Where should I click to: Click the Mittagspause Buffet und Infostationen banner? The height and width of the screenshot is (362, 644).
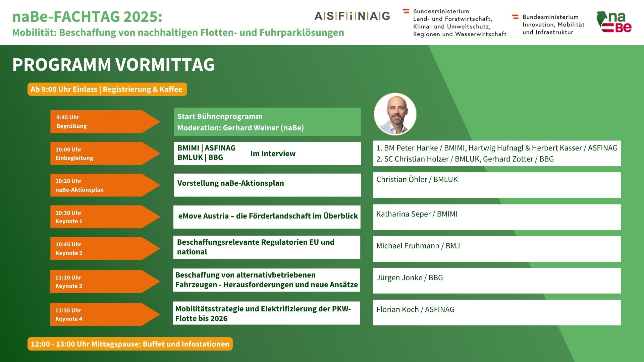point(130,344)
